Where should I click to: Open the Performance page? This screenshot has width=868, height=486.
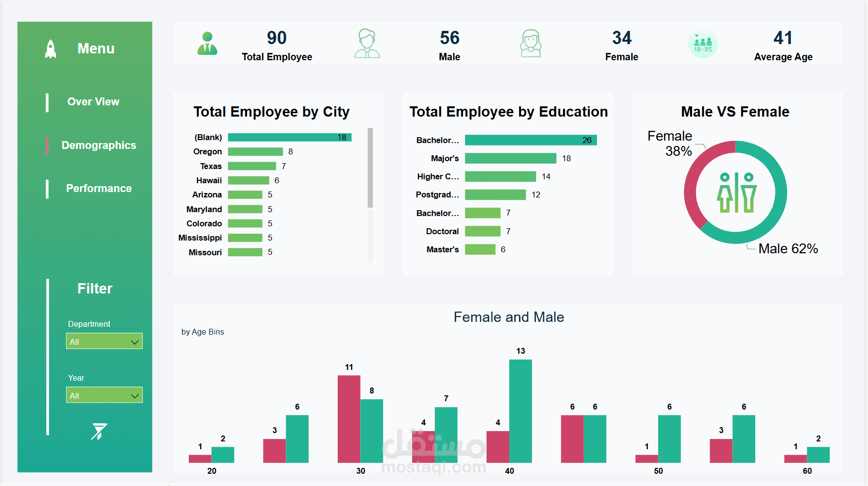click(x=99, y=189)
